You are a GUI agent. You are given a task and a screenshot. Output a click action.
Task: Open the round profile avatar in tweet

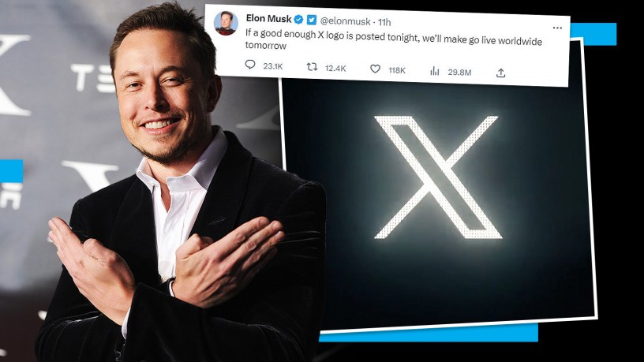point(226,23)
